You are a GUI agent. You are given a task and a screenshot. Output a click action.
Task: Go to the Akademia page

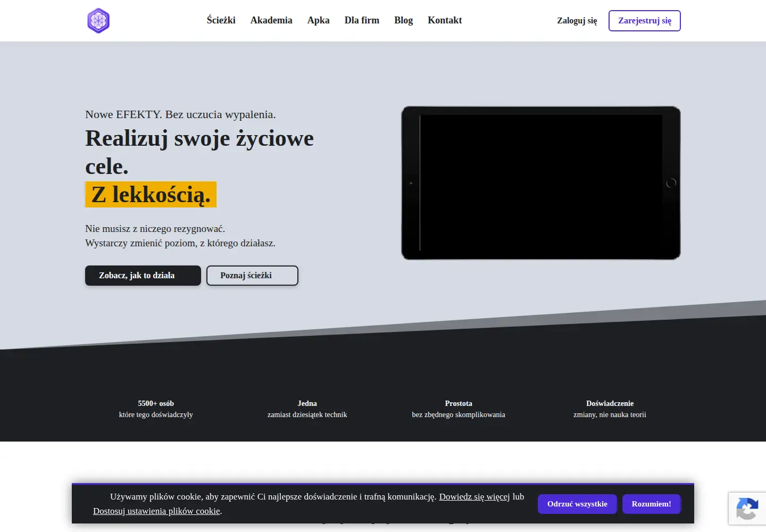271,20
